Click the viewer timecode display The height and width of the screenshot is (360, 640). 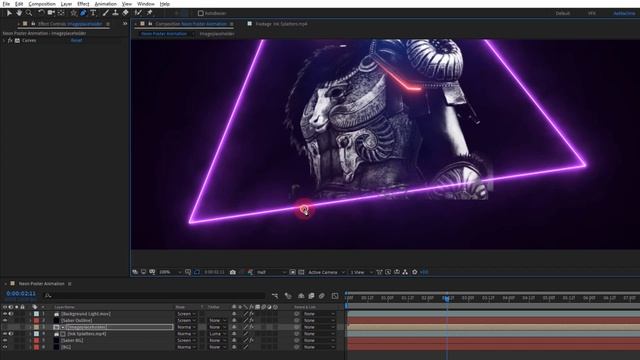pyautogui.click(x=214, y=272)
